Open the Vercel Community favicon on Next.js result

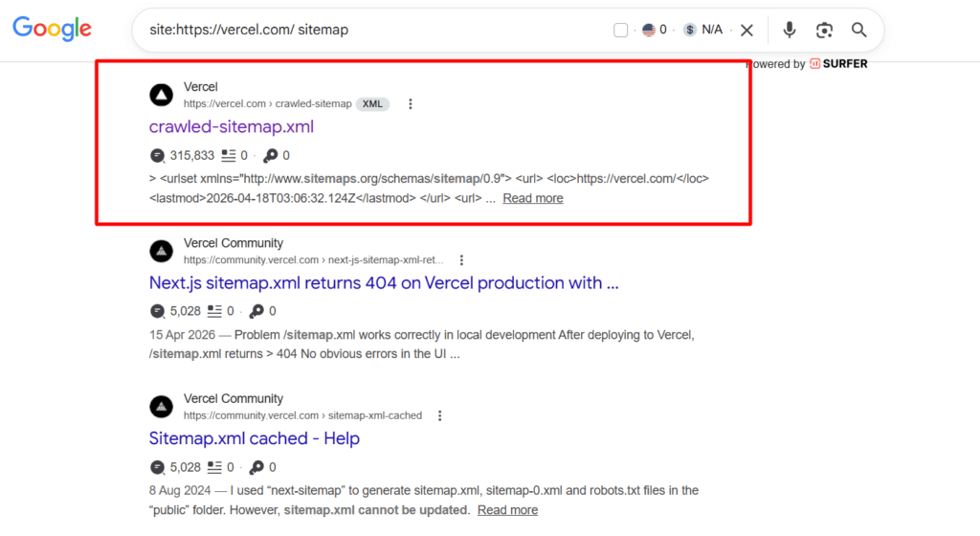coord(161,251)
